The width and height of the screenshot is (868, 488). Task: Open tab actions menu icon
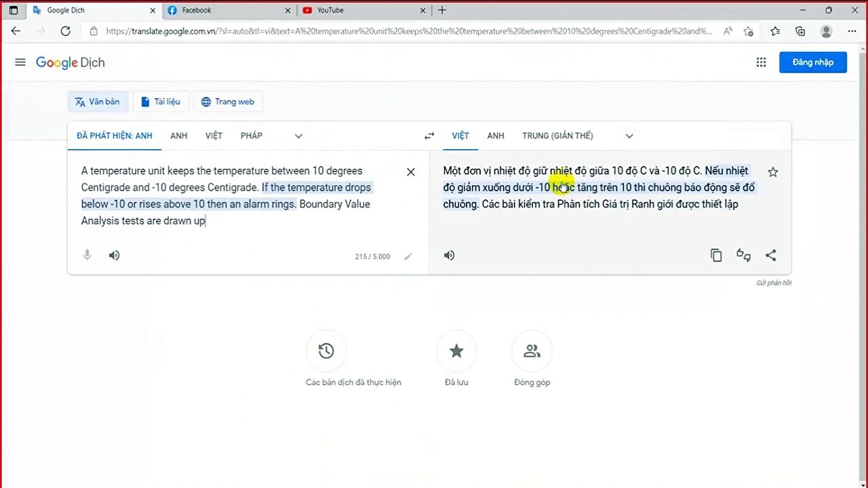[x=14, y=10]
